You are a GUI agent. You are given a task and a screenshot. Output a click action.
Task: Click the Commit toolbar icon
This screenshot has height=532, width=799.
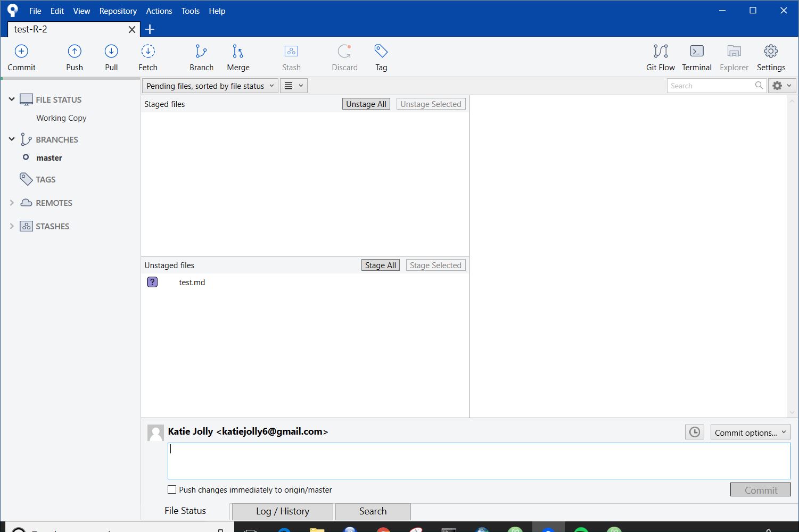tap(21, 51)
